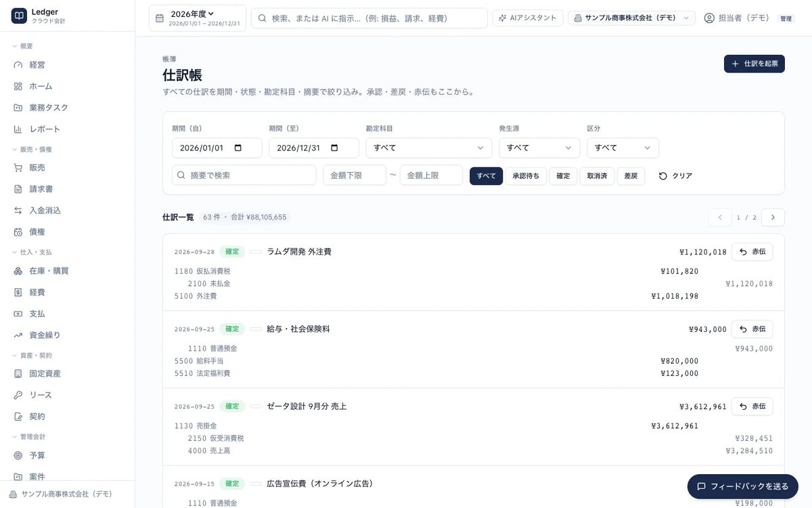Click the 販売 shopping cart icon
This screenshot has width=812, height=508.
click(x=18, y=168)
